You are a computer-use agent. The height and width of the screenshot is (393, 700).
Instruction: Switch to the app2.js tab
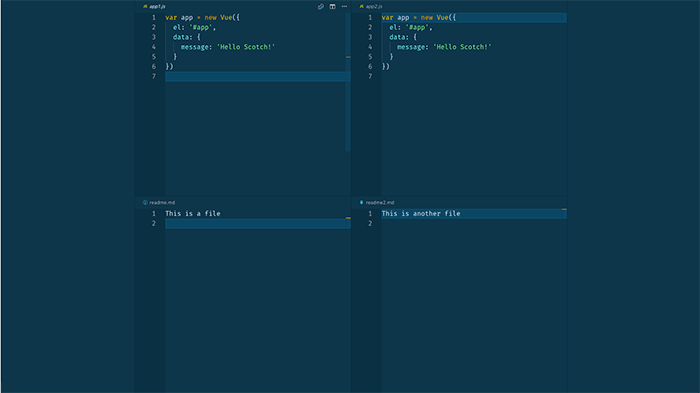tap(371, 6)
